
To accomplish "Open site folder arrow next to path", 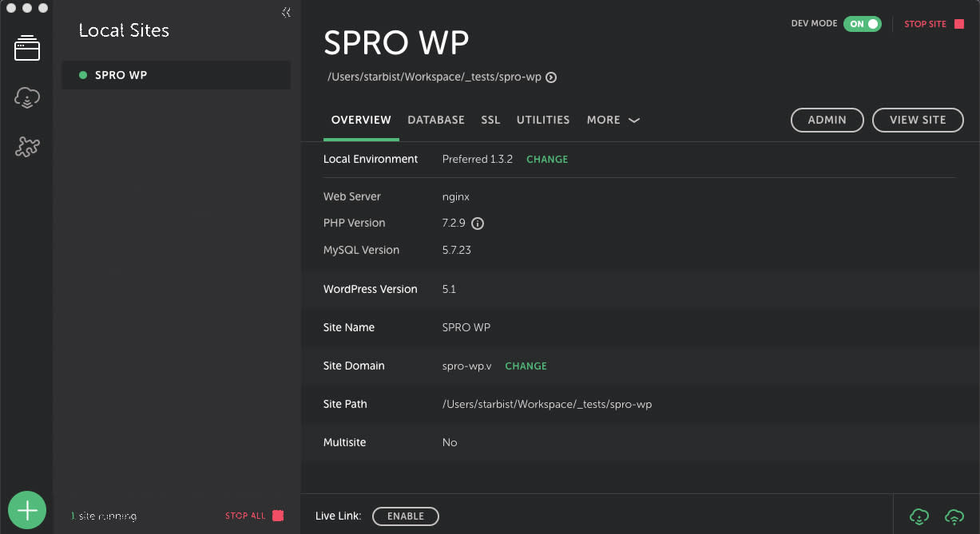I will pyautogui.click(x=551, y=77).
